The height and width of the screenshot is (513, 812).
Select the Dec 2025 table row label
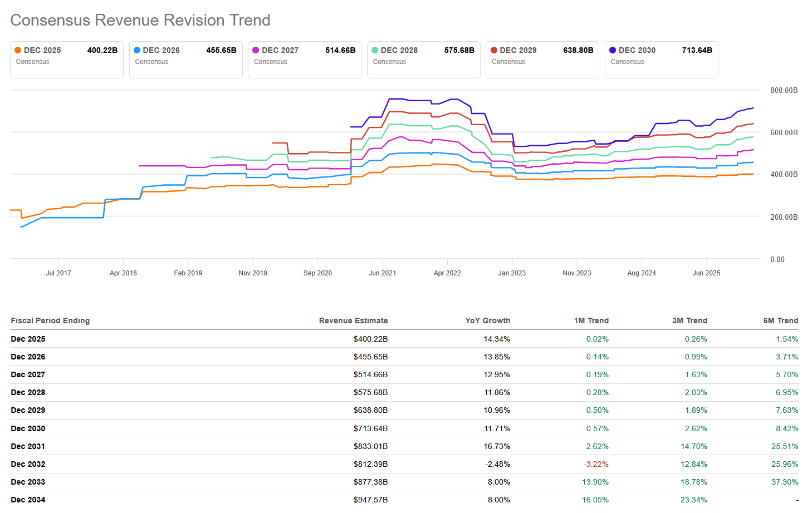tap(28, 339)
